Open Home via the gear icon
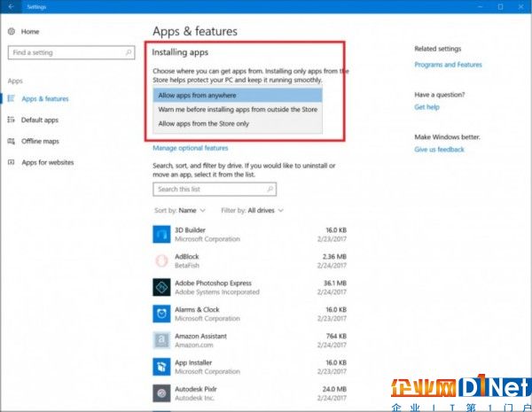This screenshot has height=412, width=532. (x=12, y=32)
